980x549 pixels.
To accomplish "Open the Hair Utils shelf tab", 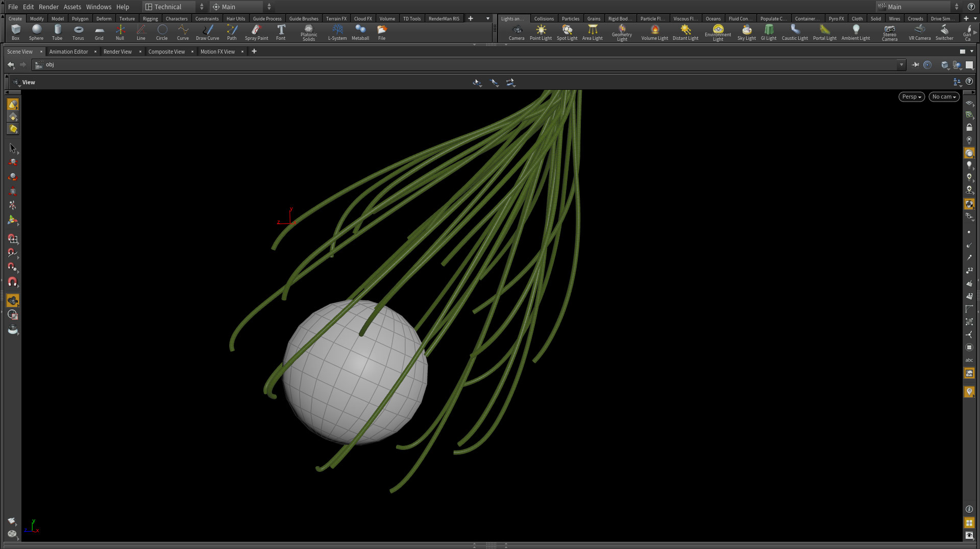I will (x=236, y=18).
